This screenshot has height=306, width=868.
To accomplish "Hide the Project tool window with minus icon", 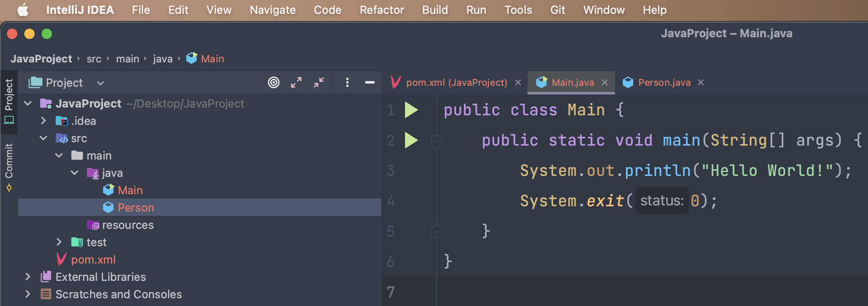I will (369, 82).
